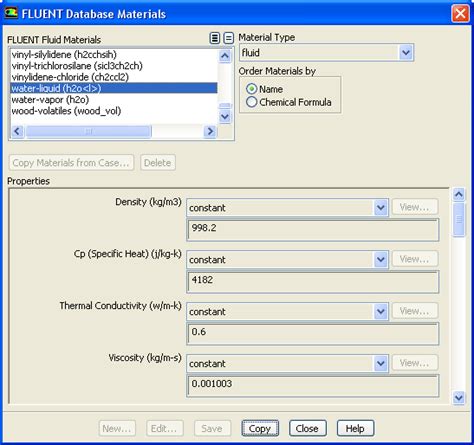Select vinyl-trichlorosilane (sicl3ch2ch) material
Viewport: 474px width, 445px height.
pos(114,66)
